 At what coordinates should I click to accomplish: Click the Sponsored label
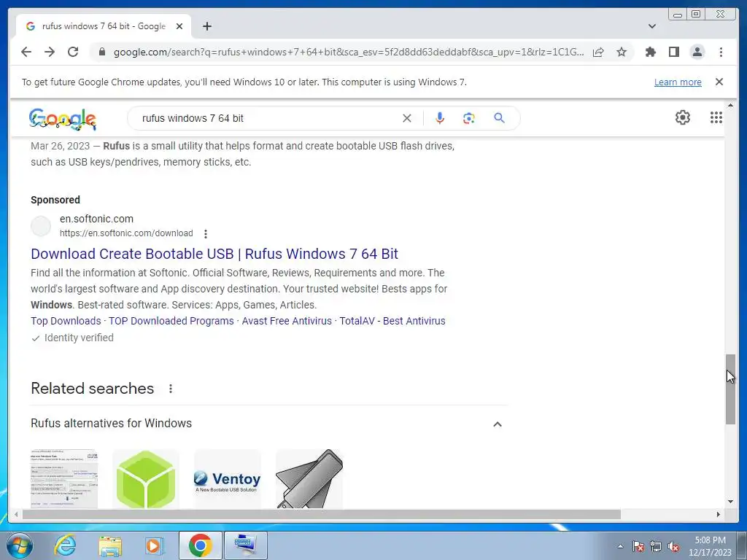click(55, 200)
